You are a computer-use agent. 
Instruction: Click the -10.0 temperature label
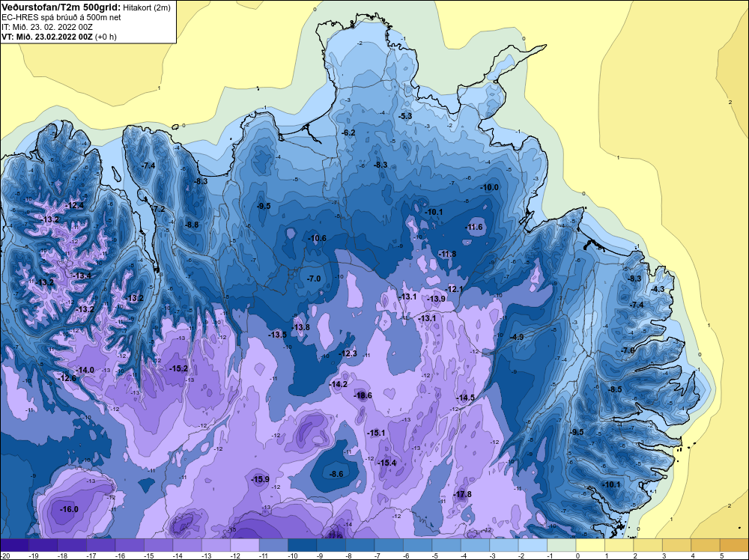[x=490, y=188]
